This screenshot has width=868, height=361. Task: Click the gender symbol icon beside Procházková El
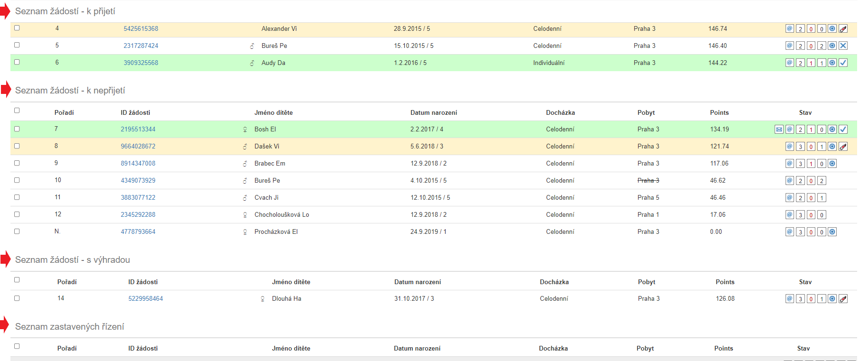[245, 232]
